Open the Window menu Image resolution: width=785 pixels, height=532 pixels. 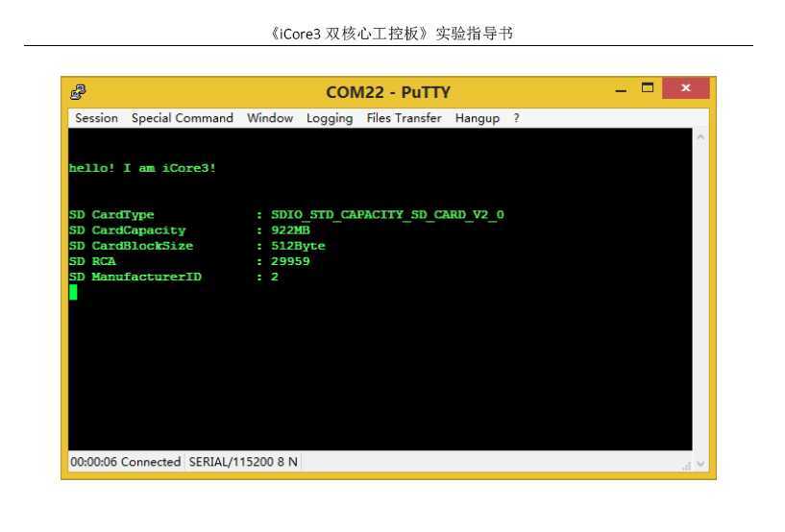(x=270, y=118)
